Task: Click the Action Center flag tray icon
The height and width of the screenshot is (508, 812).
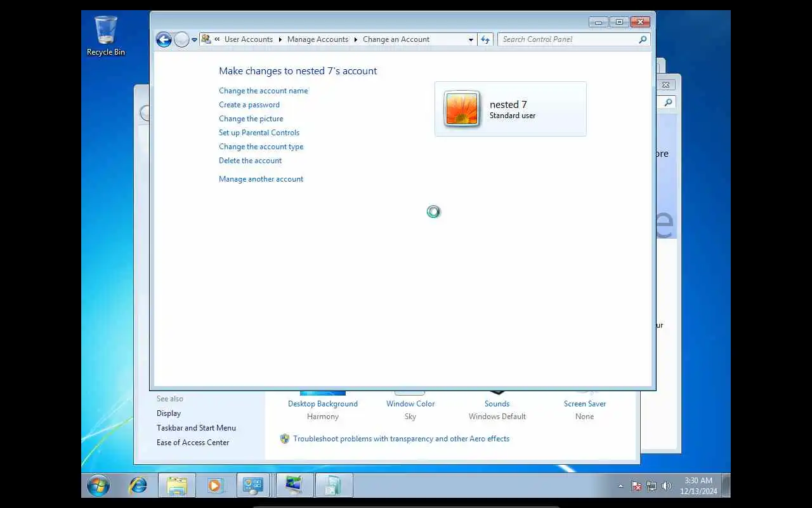Action: pyautogui.click(x=636, y=486)
